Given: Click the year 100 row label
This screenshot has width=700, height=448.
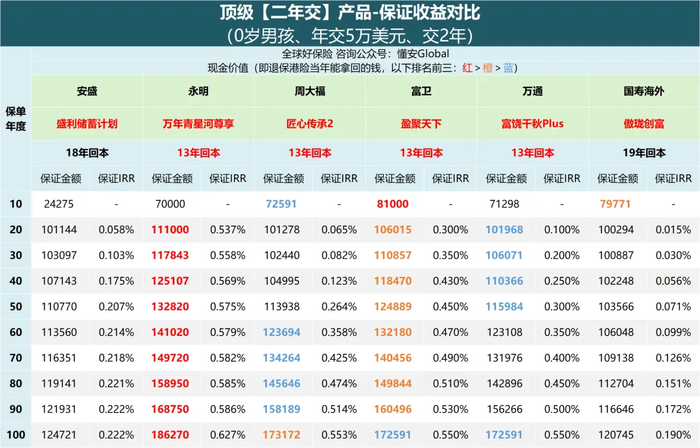Looking at the screenshot, I should pyautogui.click(x=16, y=435).
